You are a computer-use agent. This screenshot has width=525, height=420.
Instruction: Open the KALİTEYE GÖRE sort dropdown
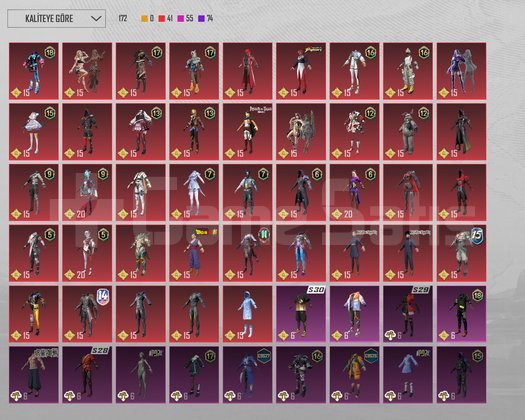coord(57,18)
